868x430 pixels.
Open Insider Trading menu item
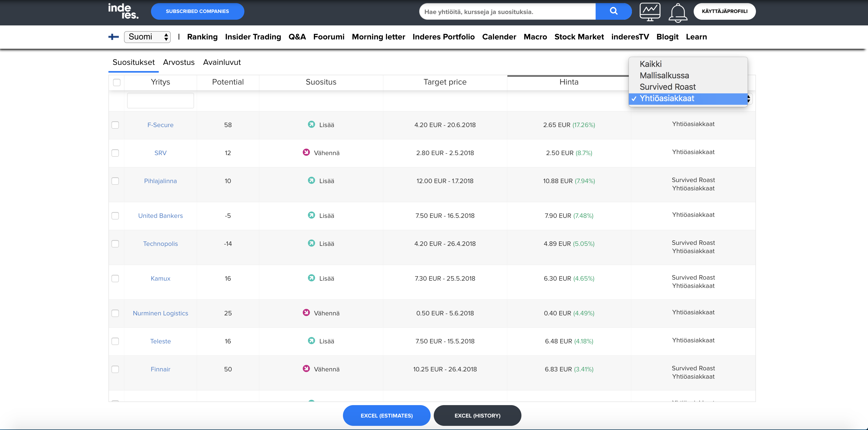pyautogui.click(x=253, y=37)
